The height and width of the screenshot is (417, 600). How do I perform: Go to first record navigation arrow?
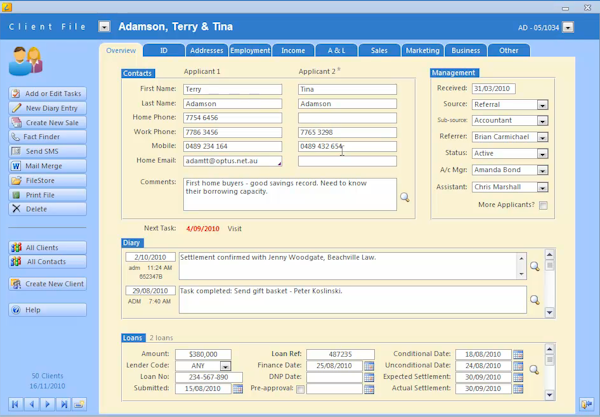[x=15, y=404]
